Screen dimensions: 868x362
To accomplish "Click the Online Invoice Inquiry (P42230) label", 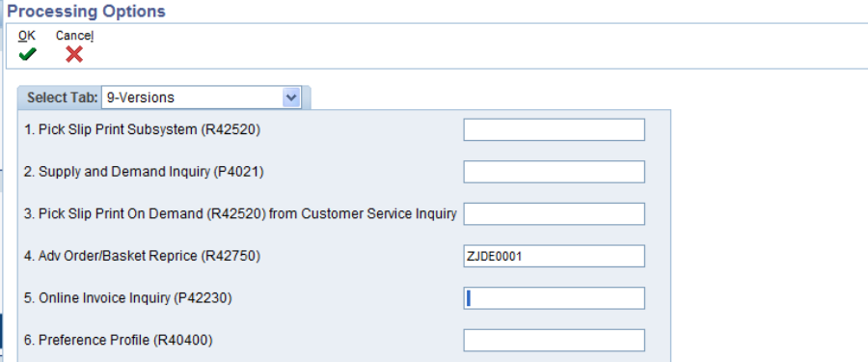I will [128, 298].
